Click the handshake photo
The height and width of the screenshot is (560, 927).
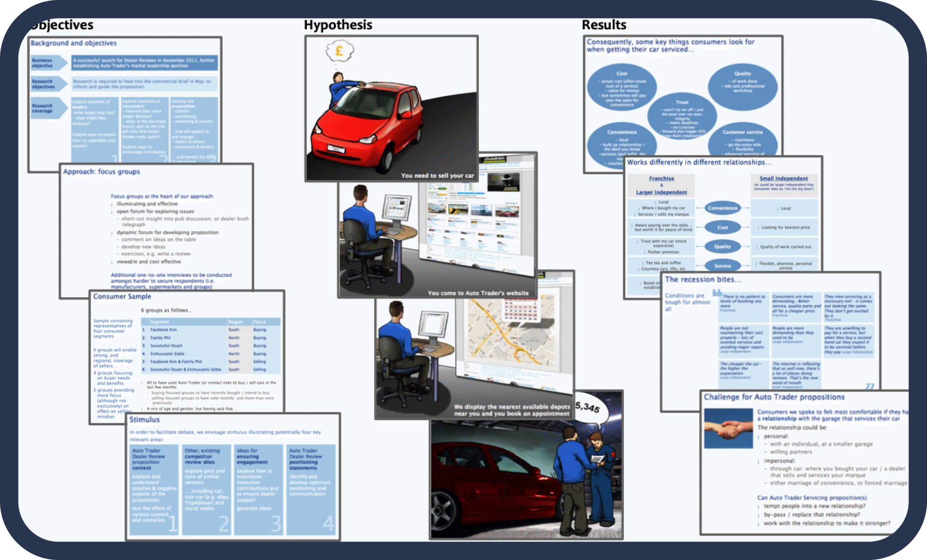click(728, 428)
